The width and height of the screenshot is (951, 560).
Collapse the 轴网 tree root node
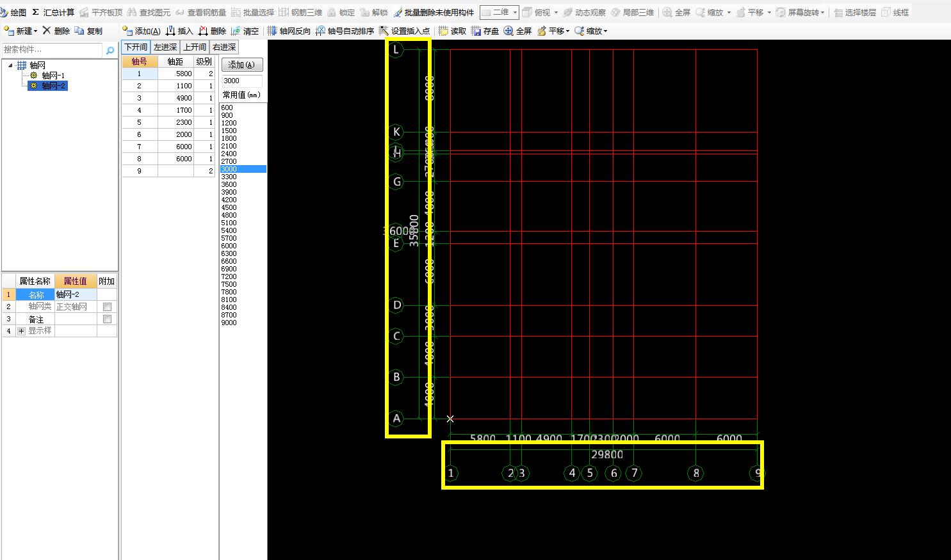[x=10, y=65]
